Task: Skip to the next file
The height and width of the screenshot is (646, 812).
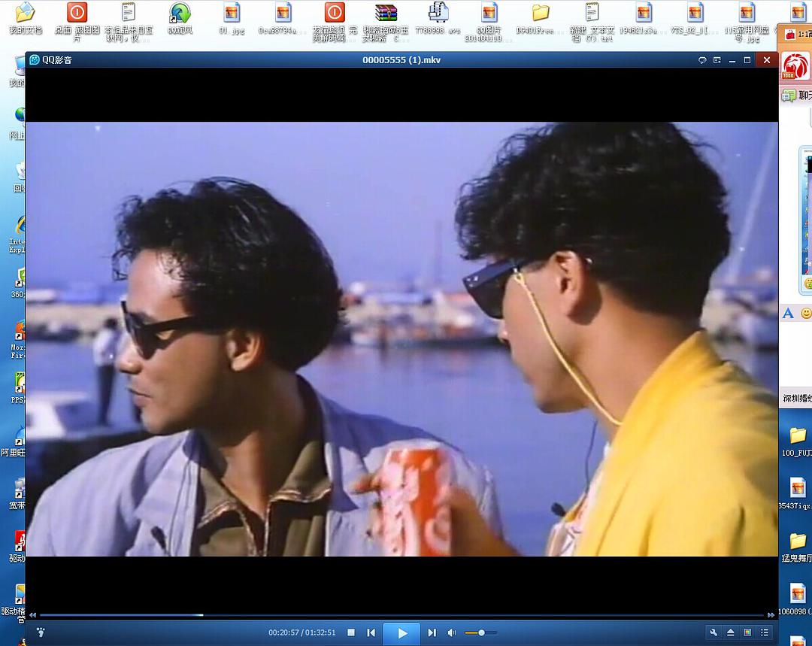Action: coord(432,632)
